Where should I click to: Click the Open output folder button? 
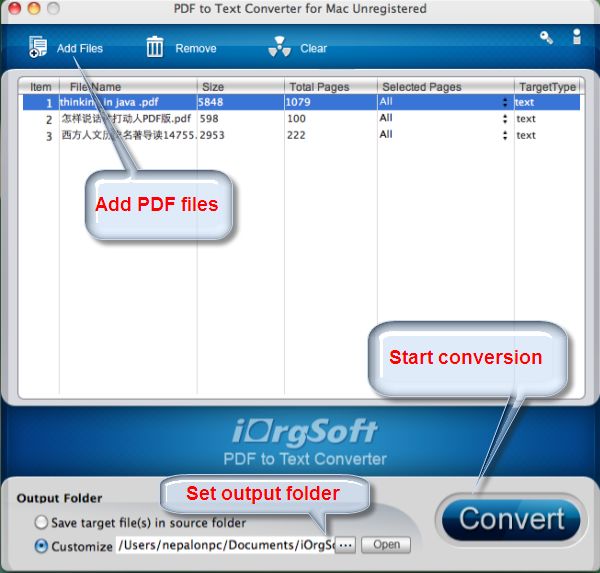pyautogui.click(x=386, y=545)
